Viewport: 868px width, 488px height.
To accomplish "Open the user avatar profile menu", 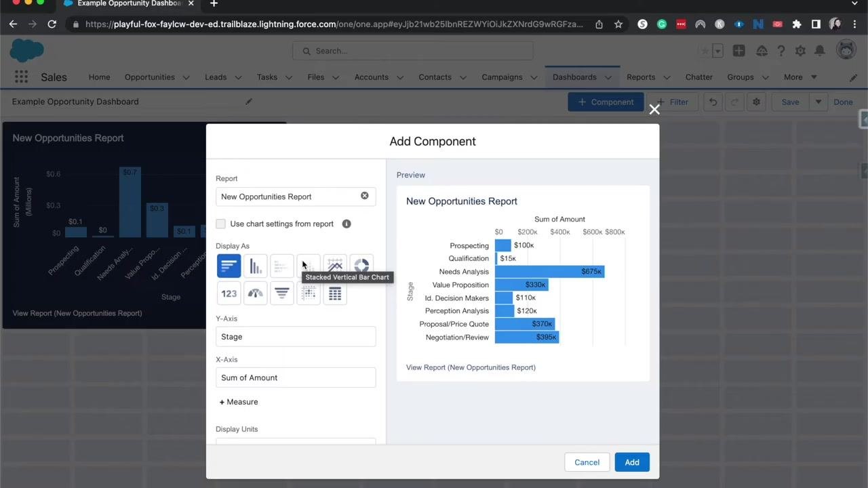I will pos(846,50).
